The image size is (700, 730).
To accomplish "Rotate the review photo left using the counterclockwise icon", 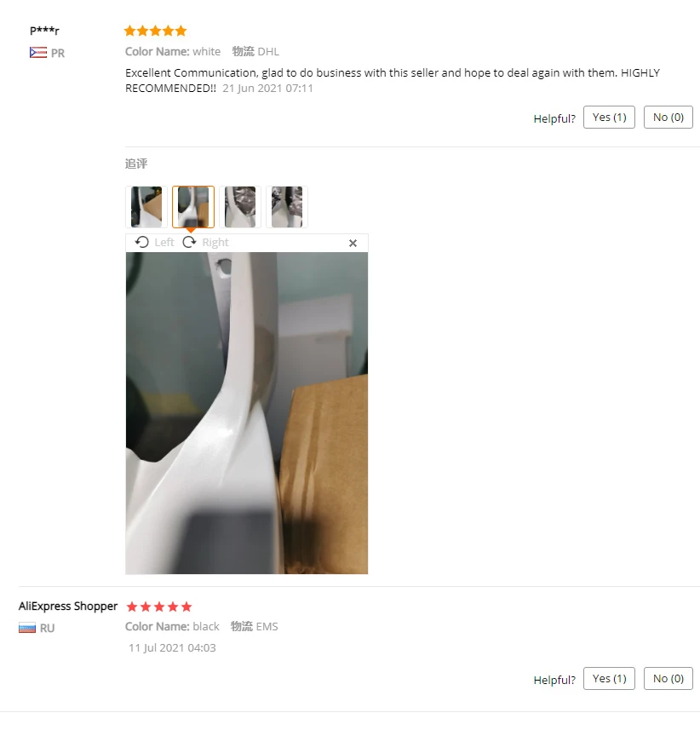I will pyautogui.click(x=142, y=242).
